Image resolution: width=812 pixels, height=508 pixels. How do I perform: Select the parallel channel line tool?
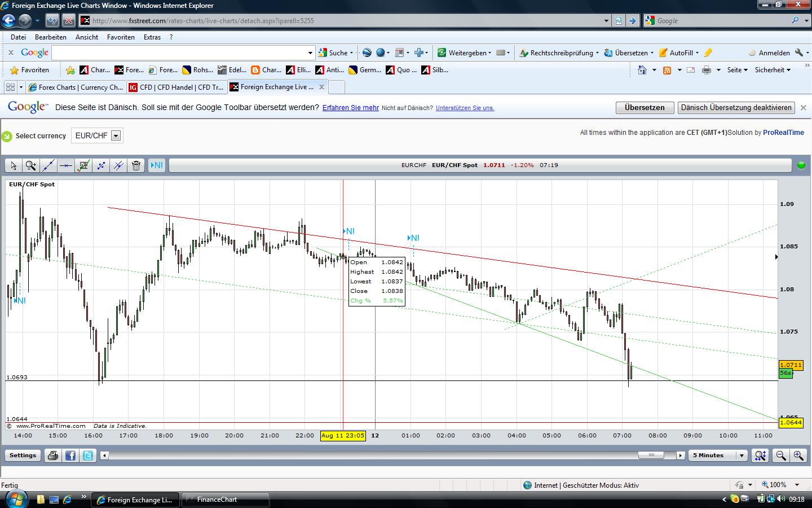[x=118, y=165]
